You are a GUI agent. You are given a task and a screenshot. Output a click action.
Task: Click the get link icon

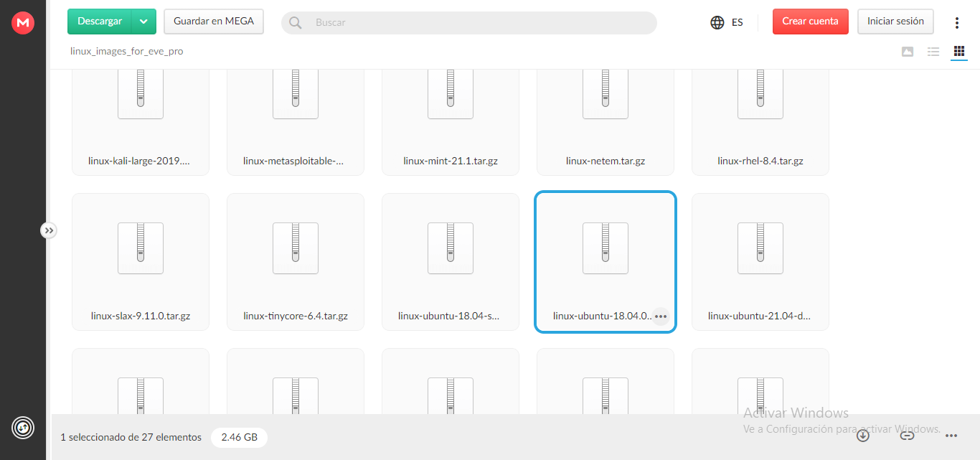click(907, 435)
